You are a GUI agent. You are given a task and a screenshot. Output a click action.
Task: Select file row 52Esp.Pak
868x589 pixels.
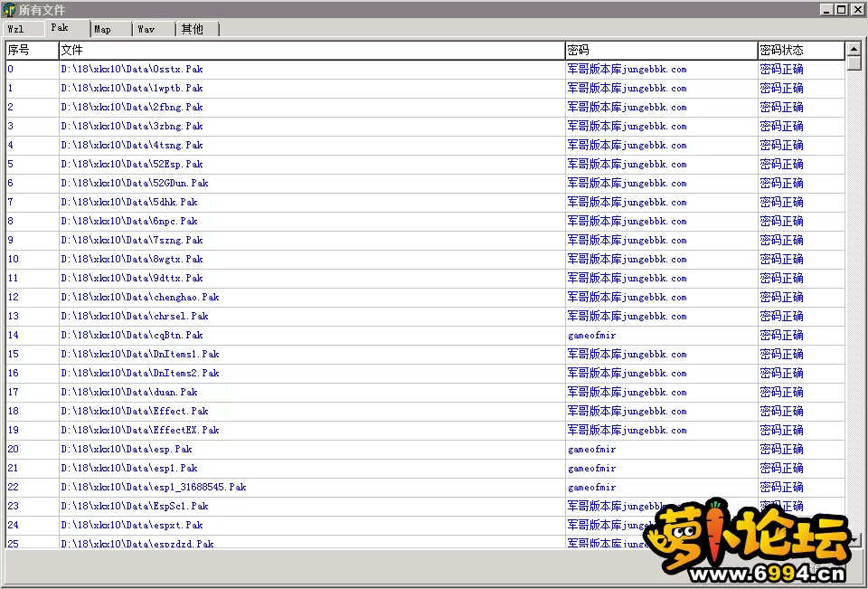(x=425, y=164)
